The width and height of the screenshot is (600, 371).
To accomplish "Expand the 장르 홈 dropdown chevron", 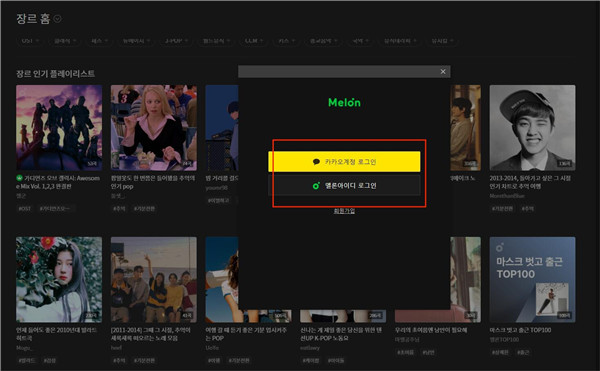I will click(x=57, y=19).
